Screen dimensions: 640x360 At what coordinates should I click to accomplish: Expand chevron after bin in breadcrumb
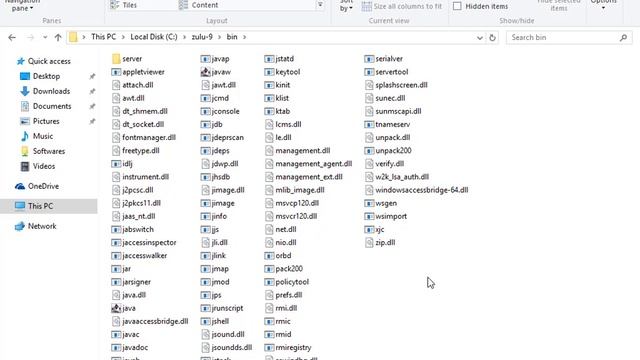pyautogui.click(x=244, y=37)
